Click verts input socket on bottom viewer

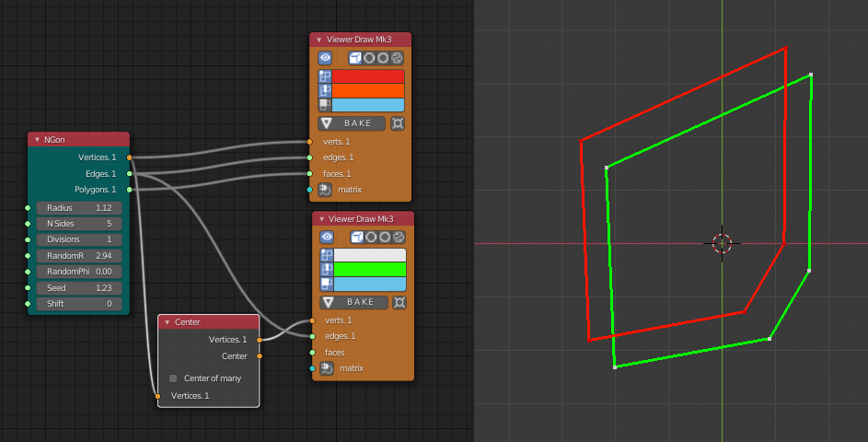click(x=312, y=320)
